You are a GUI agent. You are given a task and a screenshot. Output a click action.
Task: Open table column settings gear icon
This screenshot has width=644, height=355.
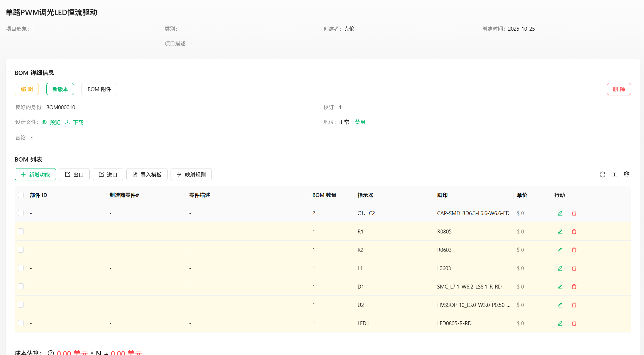pos(627,174)
